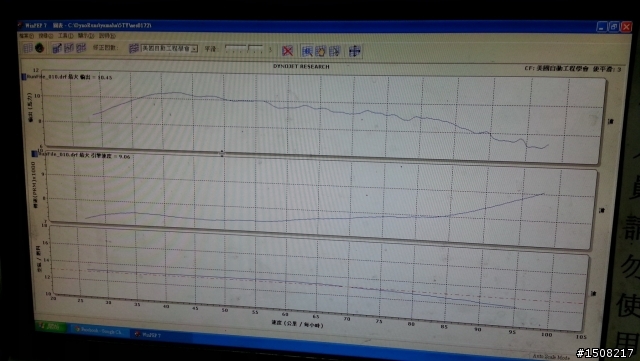Click the right-edge axis icon of middle graph
The image size is (640, 361).
(602, 210)
